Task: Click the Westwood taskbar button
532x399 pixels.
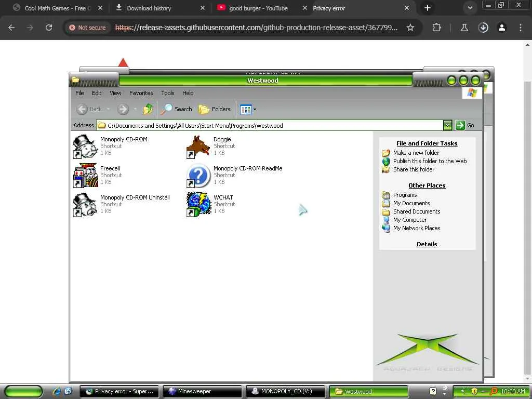Action: [369, 392]
